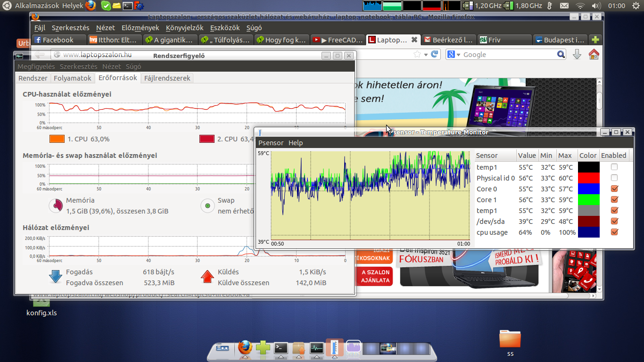Launch terminal from the top panel
The width and height of the screenshot is (644, 362).
click(127, 6)
